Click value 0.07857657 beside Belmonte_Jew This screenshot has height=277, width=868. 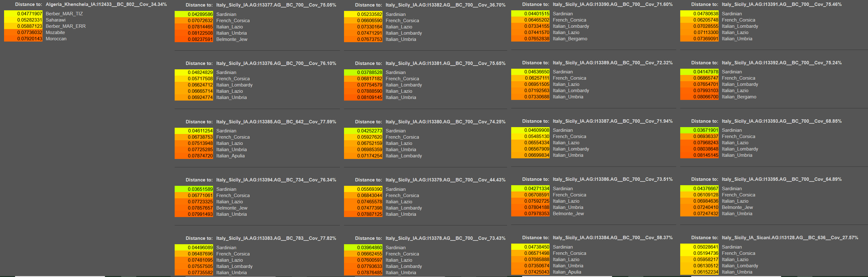(x=194, y=208)
